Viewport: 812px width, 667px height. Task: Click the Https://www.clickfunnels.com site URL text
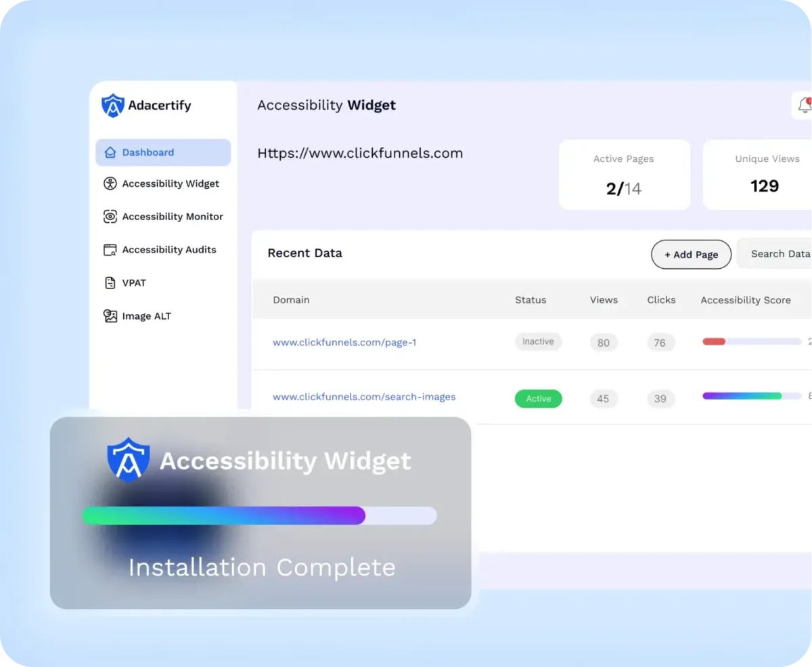360,154
